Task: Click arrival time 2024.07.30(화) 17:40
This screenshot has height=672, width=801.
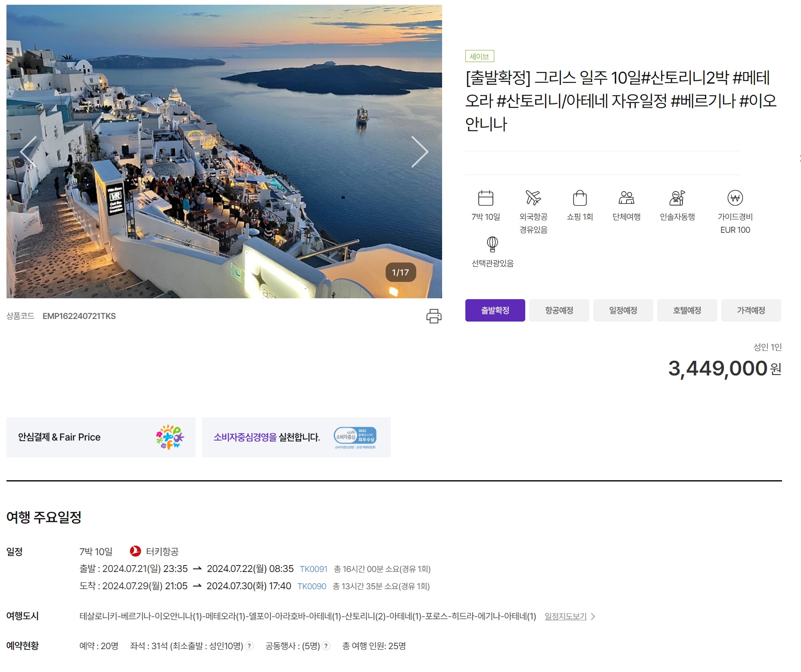Action: [x=249, y=586]
